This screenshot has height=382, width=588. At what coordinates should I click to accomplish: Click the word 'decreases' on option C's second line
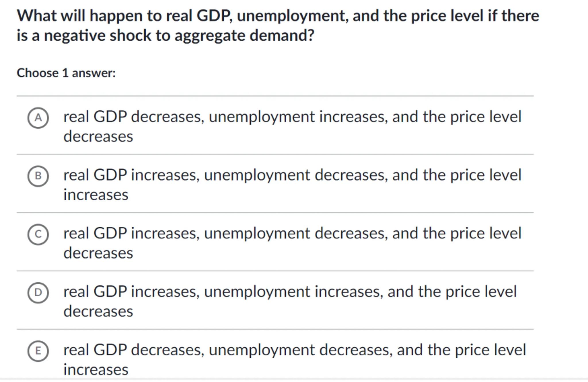98,253
